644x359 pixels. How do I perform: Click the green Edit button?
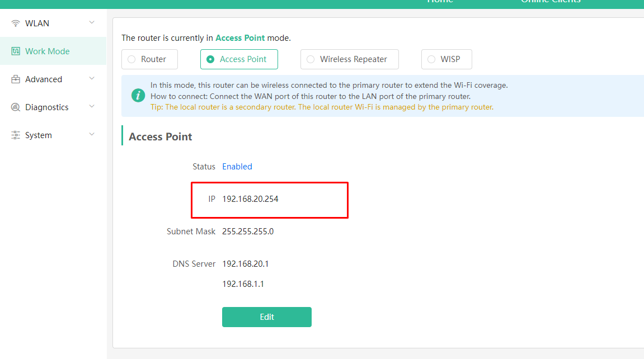point(267,317)
